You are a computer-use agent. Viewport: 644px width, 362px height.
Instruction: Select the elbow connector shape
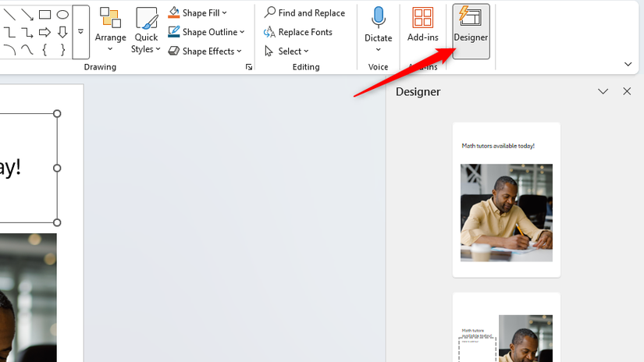click(9, 33)
